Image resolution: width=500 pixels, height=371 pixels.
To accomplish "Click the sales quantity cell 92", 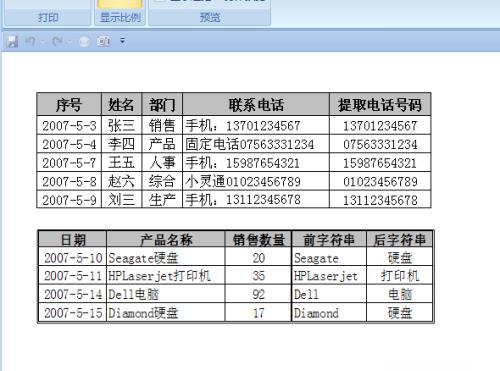I will [x=258, y=294].
